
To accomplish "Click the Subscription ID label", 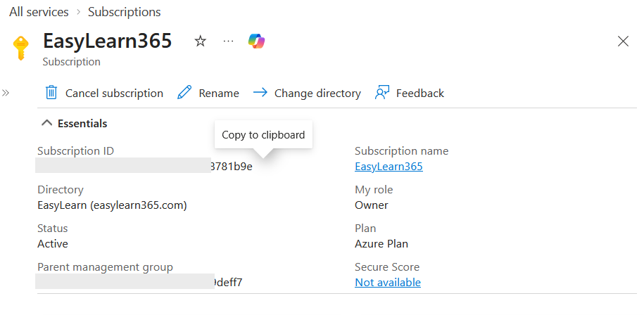I will pyautogui.click(x=75, y=151).
